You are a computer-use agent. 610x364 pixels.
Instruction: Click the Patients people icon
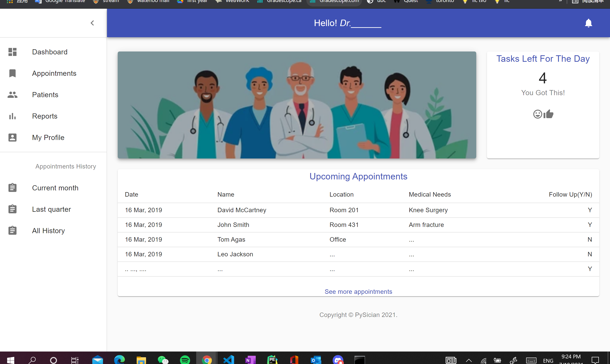pyautogui.click(x=12, y=95)
